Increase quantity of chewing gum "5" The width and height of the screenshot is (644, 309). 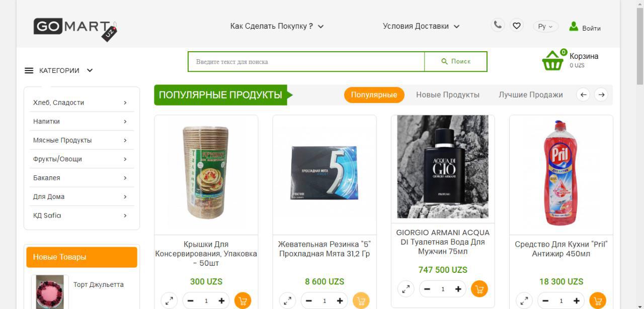click(x=340, y=300)
